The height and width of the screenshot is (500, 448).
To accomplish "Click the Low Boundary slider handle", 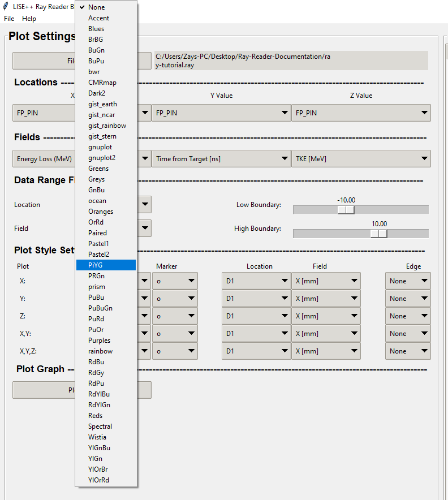I will click(346, 210).
